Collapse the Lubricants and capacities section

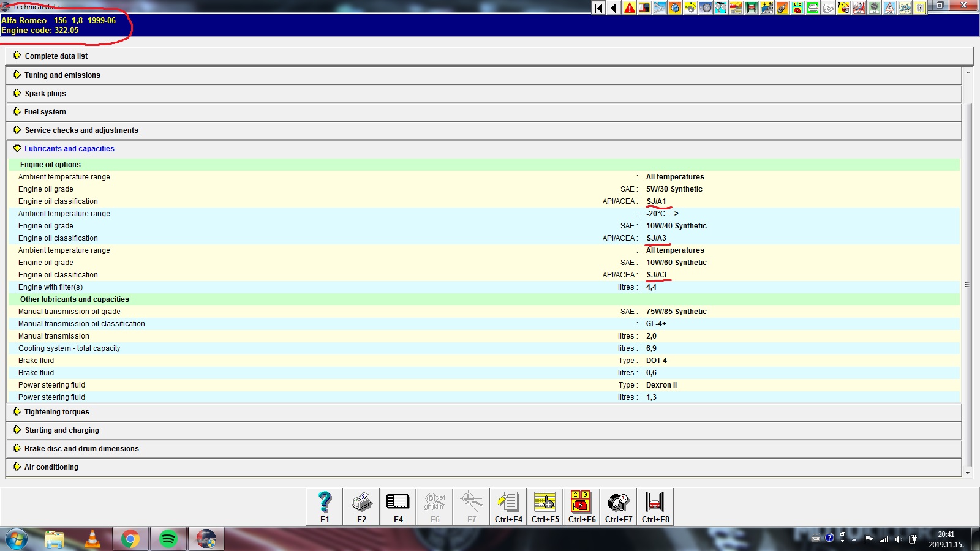[x=484, y=148]
